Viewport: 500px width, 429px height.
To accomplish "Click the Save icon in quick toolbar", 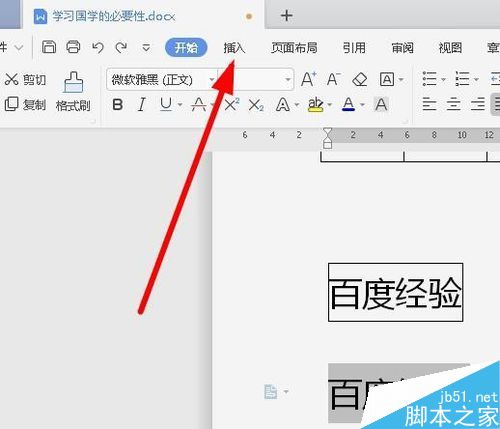I will click(49, 47).
